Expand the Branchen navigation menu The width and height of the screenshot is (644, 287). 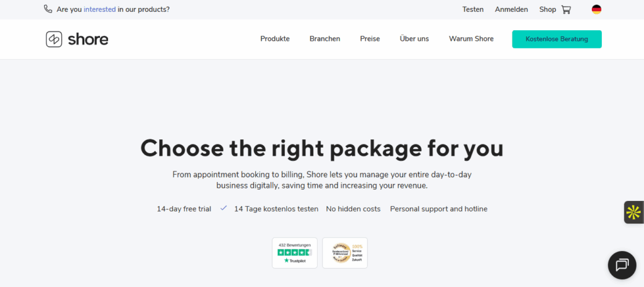tap(325, 39)
